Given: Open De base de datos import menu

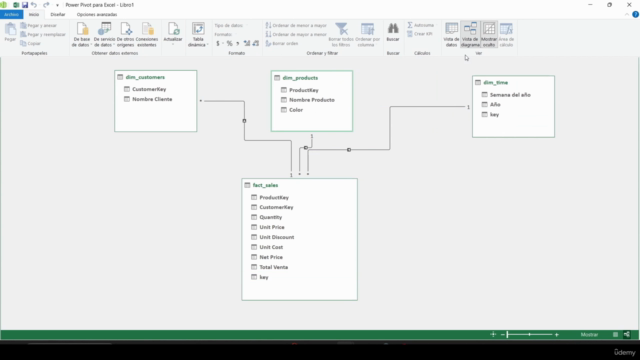Looking at the screenshot, I should (x=82, y=35).
